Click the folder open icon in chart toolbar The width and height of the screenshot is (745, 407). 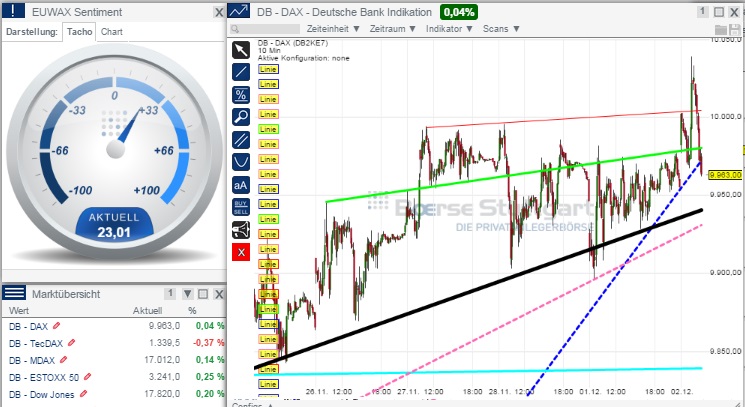[721, 29]
